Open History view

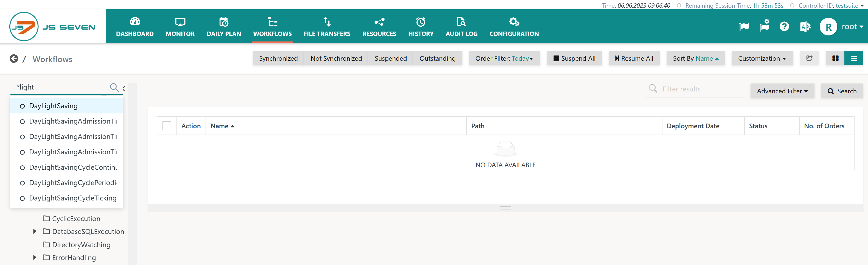point(420,27)
